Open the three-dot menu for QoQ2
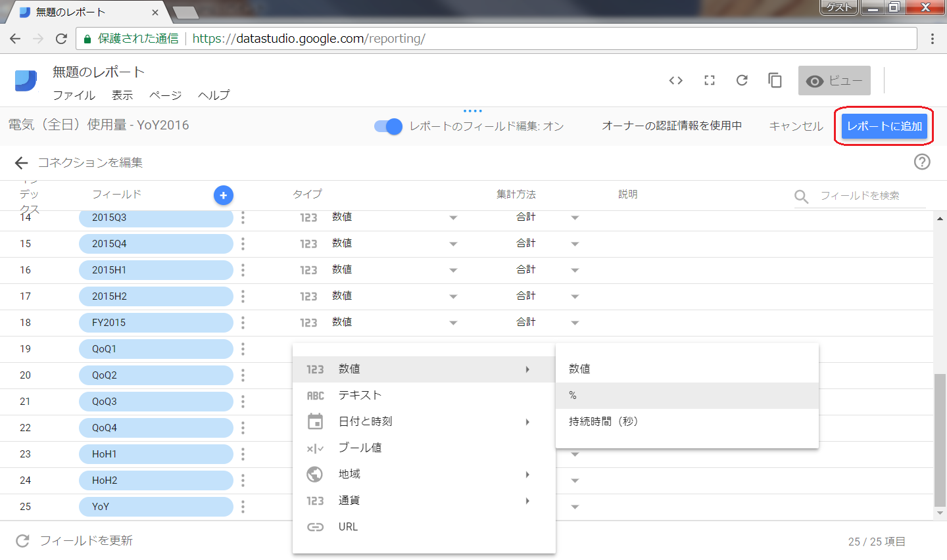947x560 pixels. 243,375
